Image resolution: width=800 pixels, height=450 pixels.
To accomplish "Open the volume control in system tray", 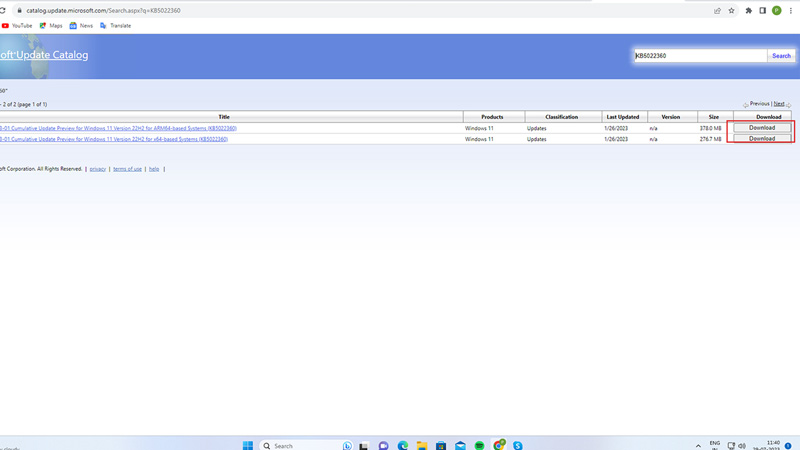I will (x=742, y=445).
